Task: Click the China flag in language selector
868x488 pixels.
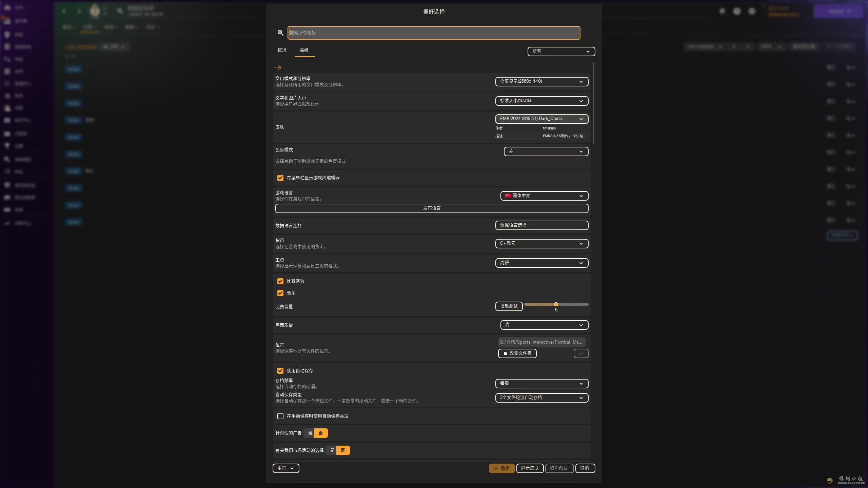Action: pos(508,196)
